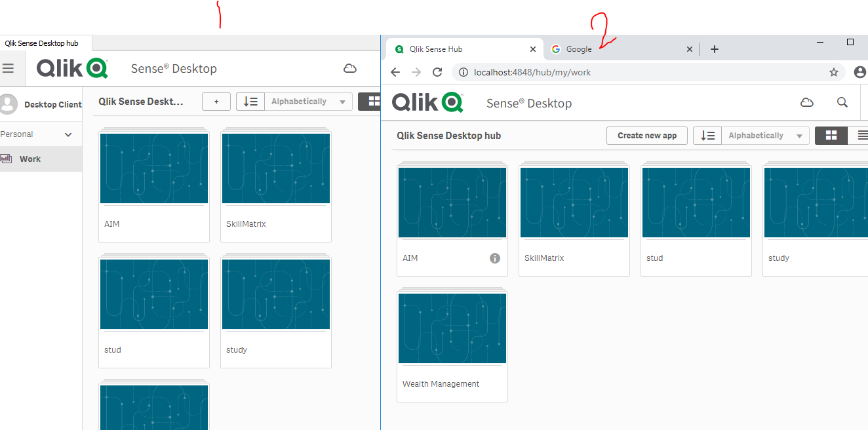Bookmark this page with the star icon
The width and height of the screenshot is (868, 430).
tap(833, 72)
